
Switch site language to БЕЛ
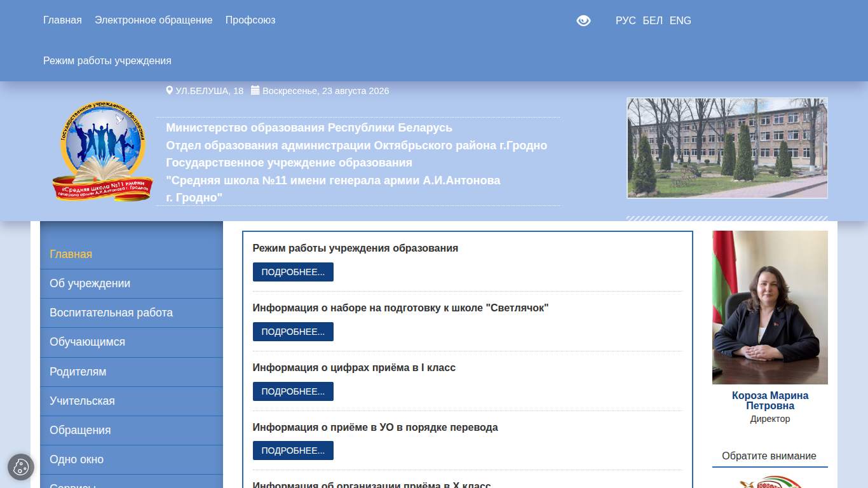click(653, 20)
